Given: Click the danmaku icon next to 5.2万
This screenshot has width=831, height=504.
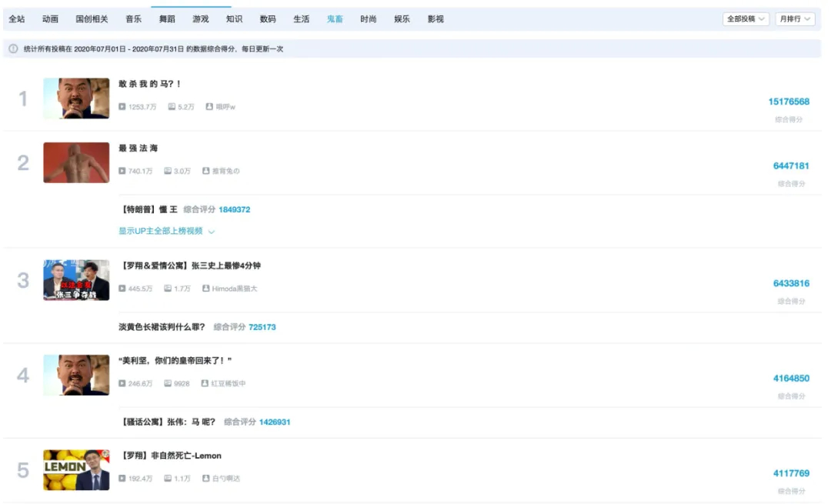Looking at the screenshot, I should tap(172, 106).
